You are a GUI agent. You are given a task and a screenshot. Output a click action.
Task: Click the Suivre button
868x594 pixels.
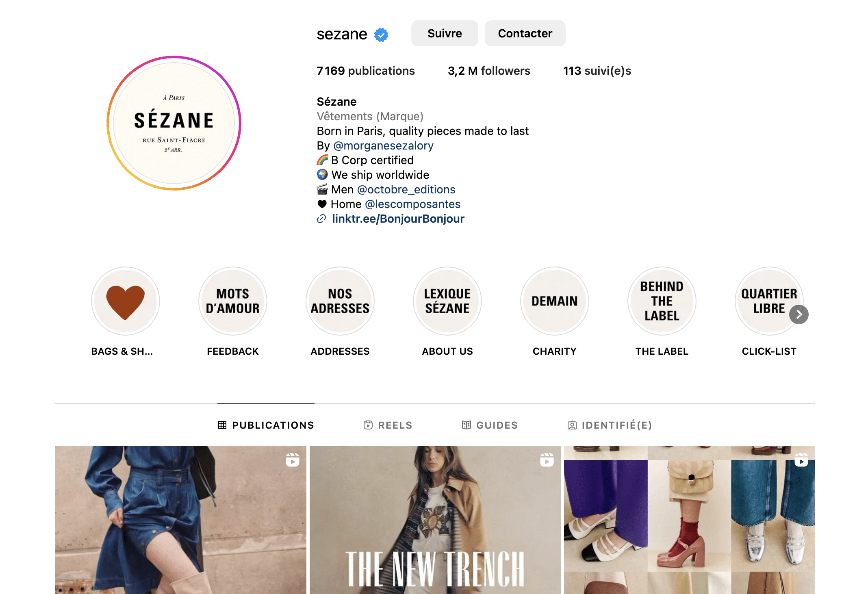pyautogui.click(x=445, y=33)
